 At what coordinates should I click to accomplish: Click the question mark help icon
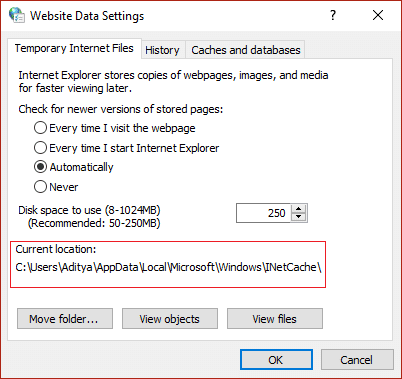pos(333,15)
